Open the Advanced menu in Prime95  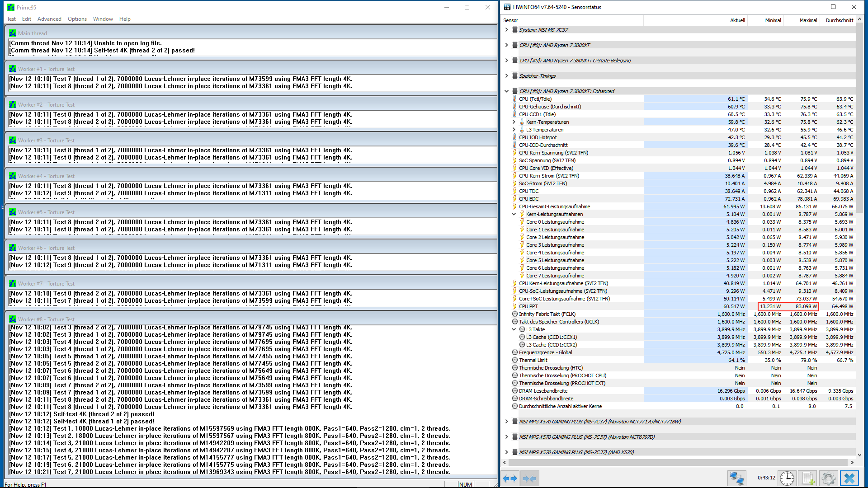(x=49, y=19)
